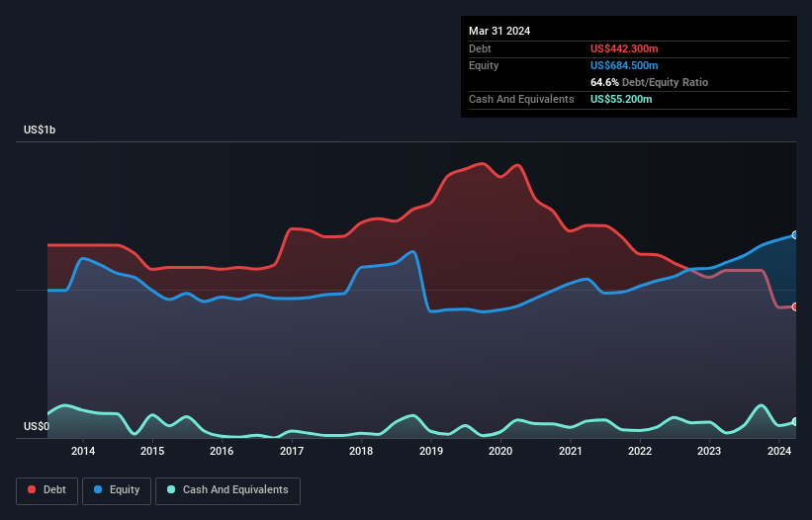
Task: Click the 2018 x-axis label
Action: click(x=361, y=451)
